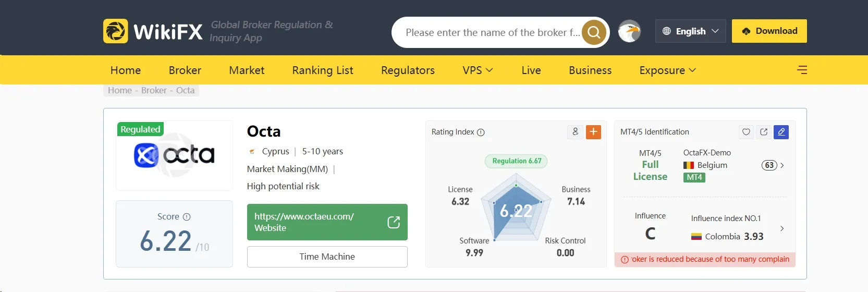Click the Risk Control 0.00 rating
The height and width of the screenshot is (292, 868).
tap(565, 247)
